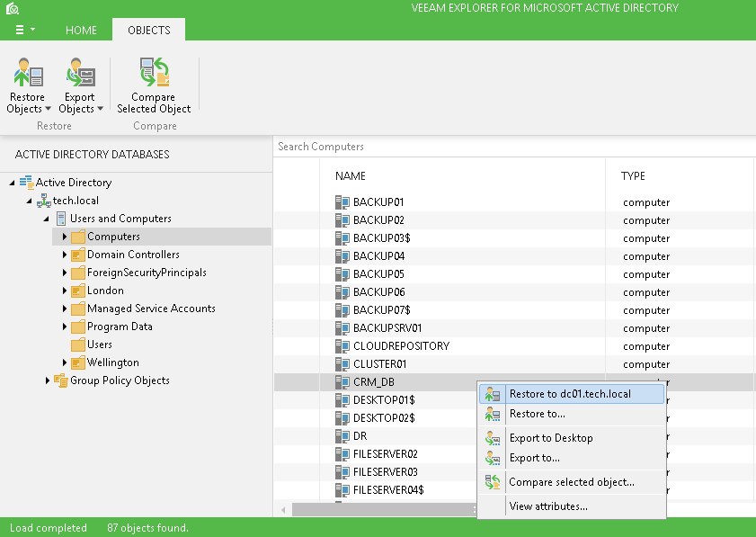This screenshot has height=537, width=756.
Task: Click the horizontal scrollbar left arrow
Action: point(283,510)
